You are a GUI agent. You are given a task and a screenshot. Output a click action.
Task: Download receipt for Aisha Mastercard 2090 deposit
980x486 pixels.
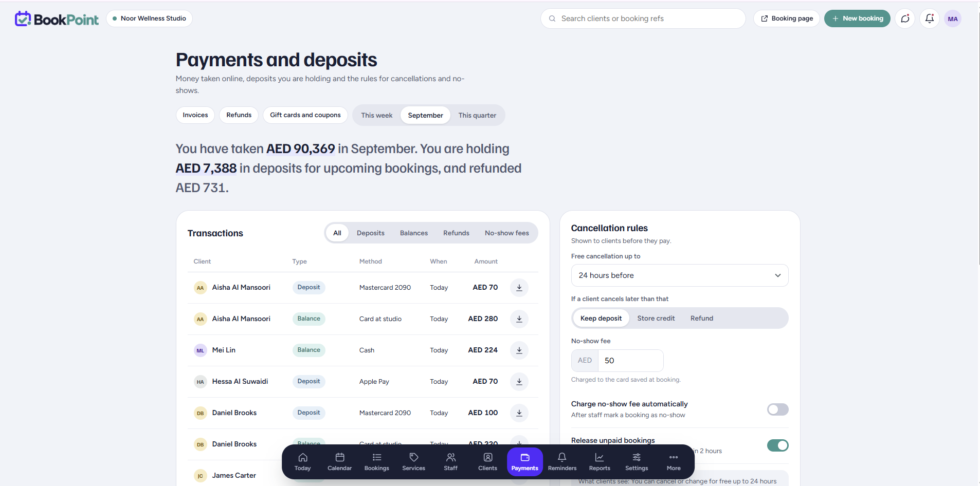coord(519,288)
